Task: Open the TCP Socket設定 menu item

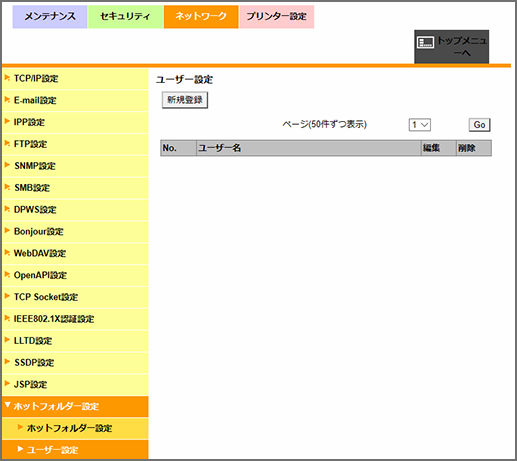Action: [75, 297]
